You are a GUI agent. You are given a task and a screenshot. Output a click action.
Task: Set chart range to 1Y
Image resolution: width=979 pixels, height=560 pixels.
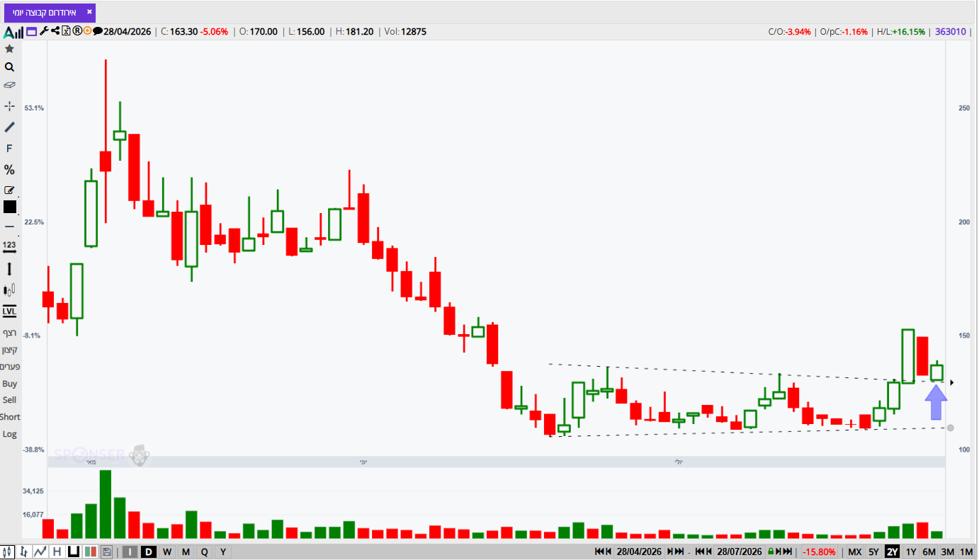pos(911,552)
